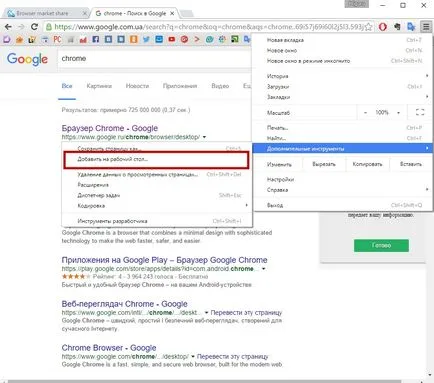This screenshot has width=434, height=383.
Task: Select highlighted Дополнительные инструменты menu item
Action: tap(342, 149)
